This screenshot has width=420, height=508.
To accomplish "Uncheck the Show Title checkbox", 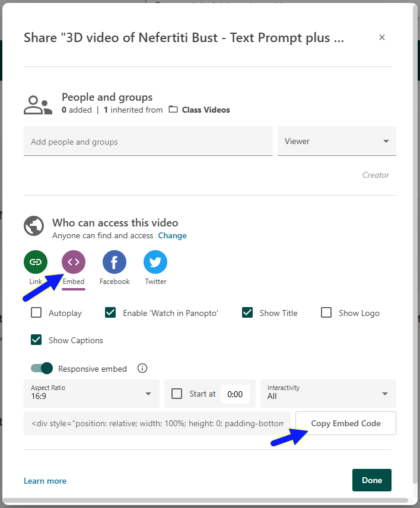I will click(x=247, y=312).
